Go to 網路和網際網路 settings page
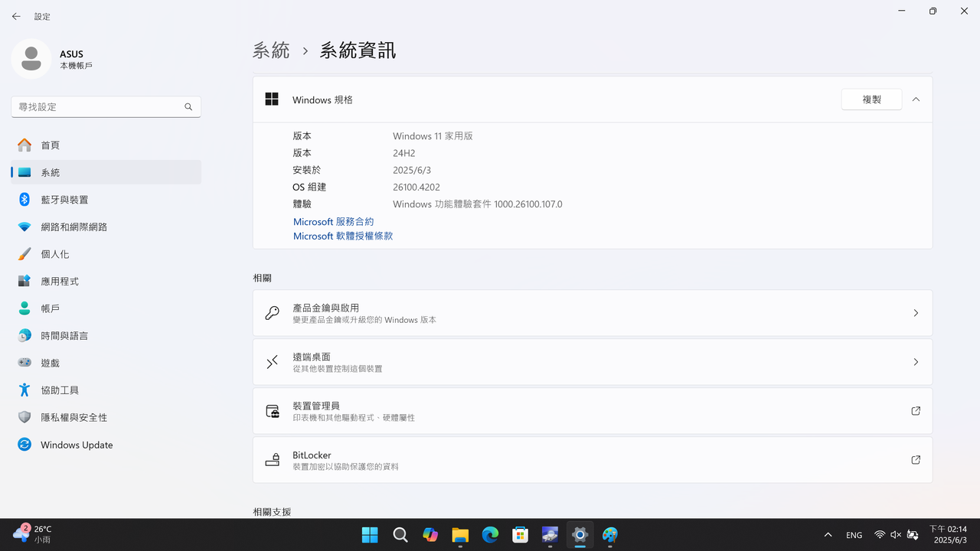 [106, 227]
